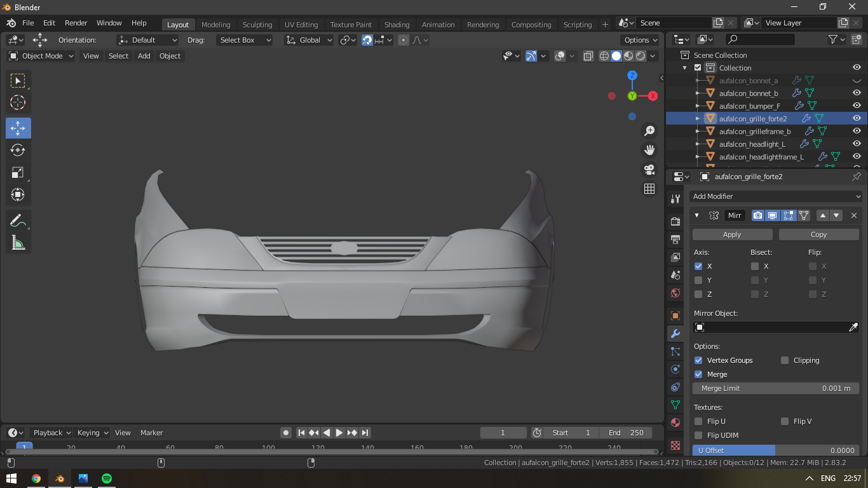Switch to the Sculpting workspace tab
Viewport: 868px width, 488px height.
pyautogui.click(x=257, y=25)
